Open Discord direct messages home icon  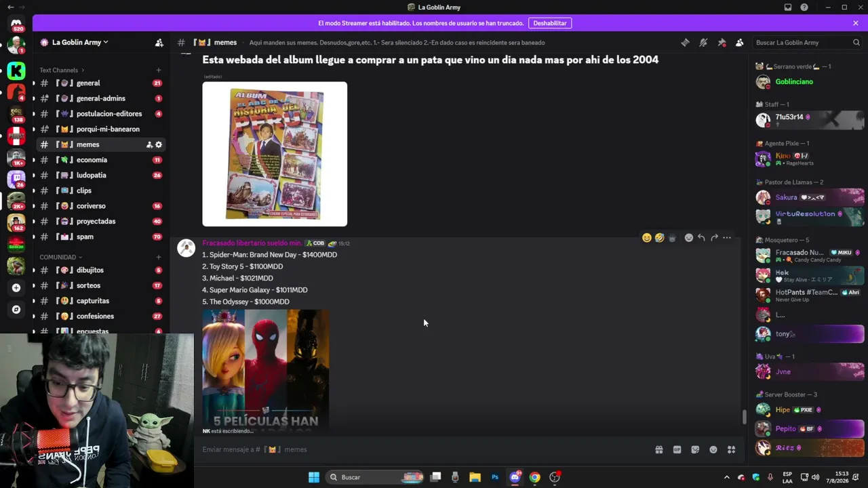click(x=16, y=24)
